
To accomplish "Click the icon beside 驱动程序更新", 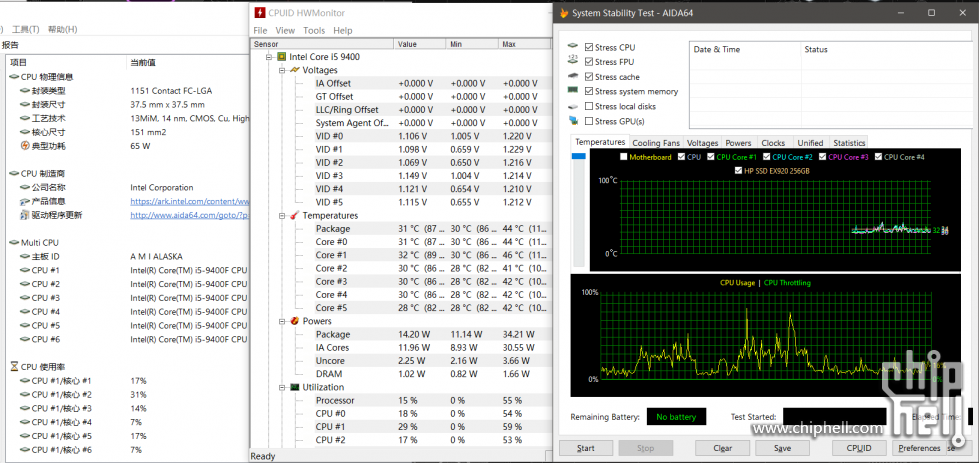I will click(x=24, y=215).
